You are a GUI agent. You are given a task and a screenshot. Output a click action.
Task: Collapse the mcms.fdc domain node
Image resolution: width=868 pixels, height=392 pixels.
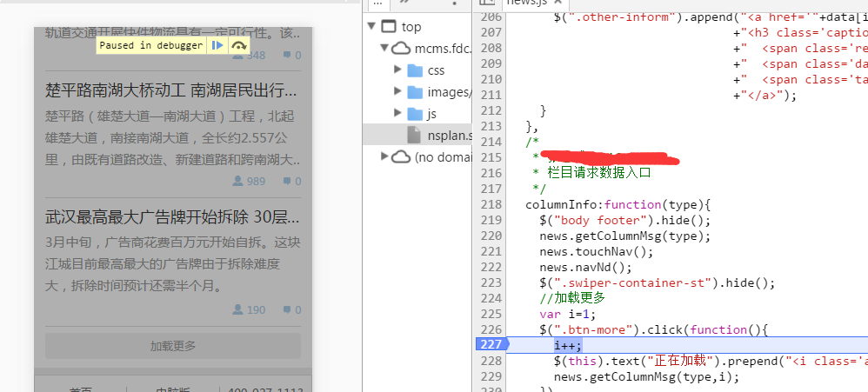pos(384,48)
